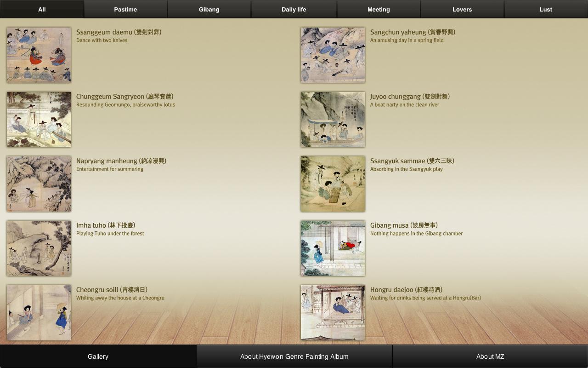Click the subtitle "Playing Tuho under the forest"
588x368 pixels.
[110, 234]
